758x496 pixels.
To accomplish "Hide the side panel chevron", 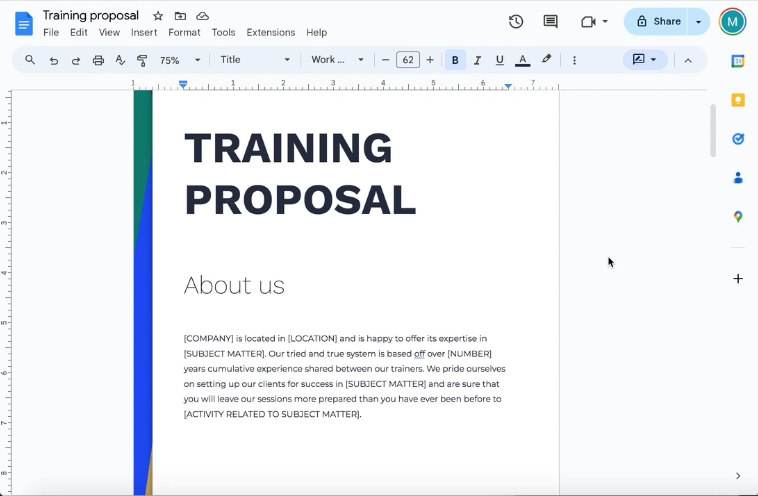I will 738,476.
